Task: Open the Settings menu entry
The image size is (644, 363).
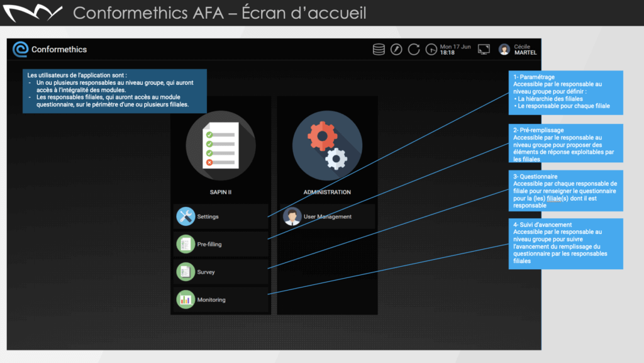Action: coord(221,216)
